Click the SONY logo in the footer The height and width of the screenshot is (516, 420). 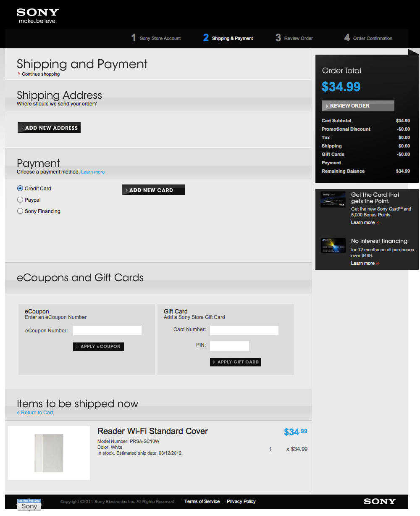380,501
